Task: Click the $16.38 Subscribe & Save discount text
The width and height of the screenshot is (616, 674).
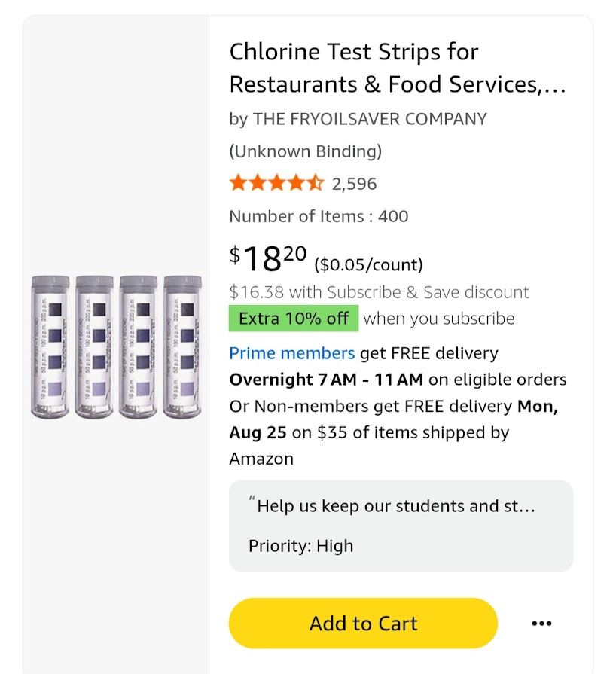Action: pyautogui.click(x=379, y=292)
